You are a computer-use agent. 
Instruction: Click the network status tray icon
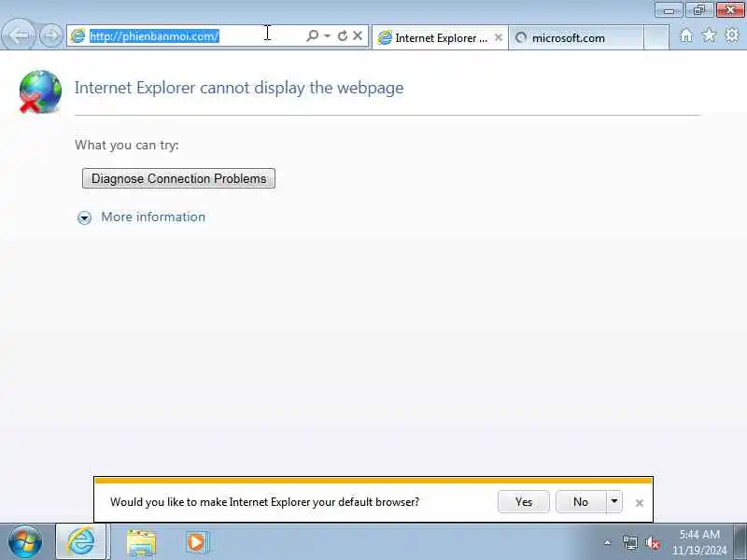629,542
